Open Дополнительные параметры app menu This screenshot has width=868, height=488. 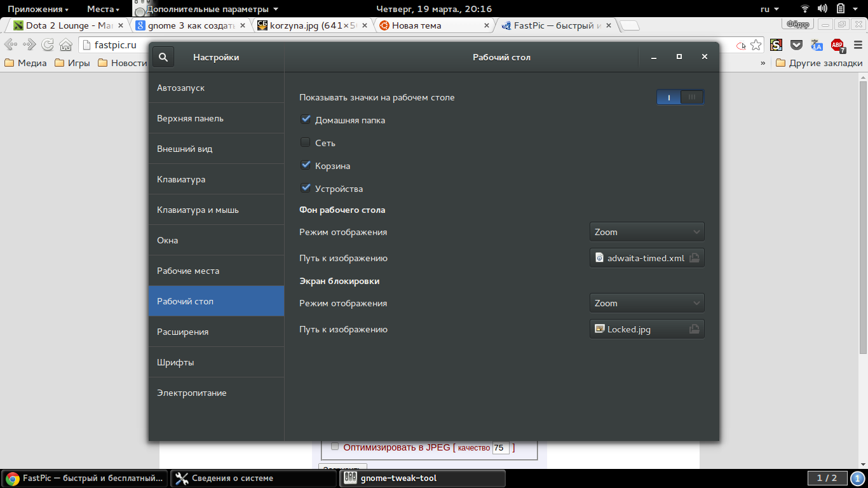(206, 9)
